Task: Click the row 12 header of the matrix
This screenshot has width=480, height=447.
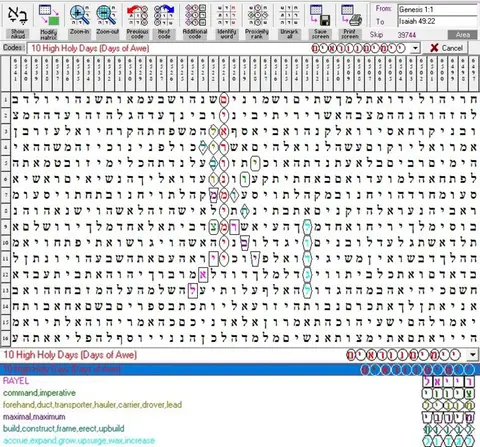Action: (5, 275)
